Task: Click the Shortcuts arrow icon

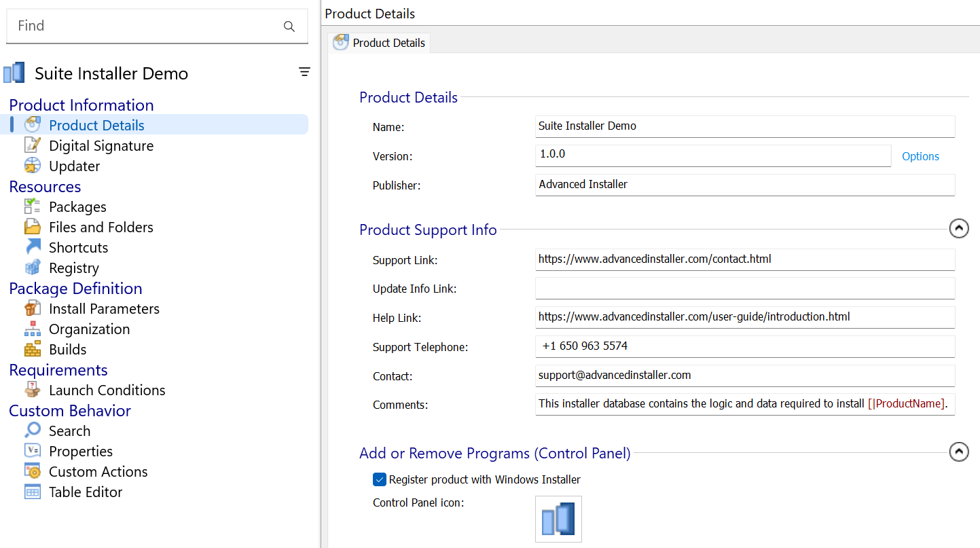Action: click(x=33, y=247)
